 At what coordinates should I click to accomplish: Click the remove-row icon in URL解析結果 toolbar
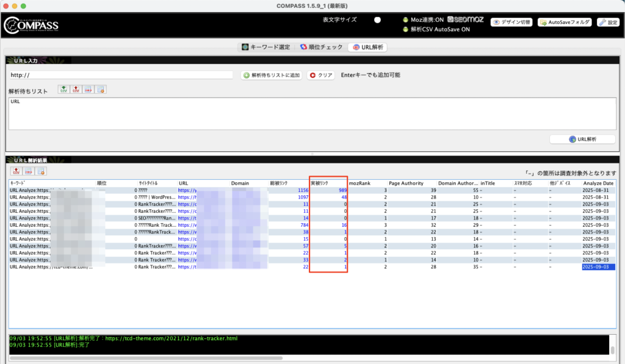point(29,171)
